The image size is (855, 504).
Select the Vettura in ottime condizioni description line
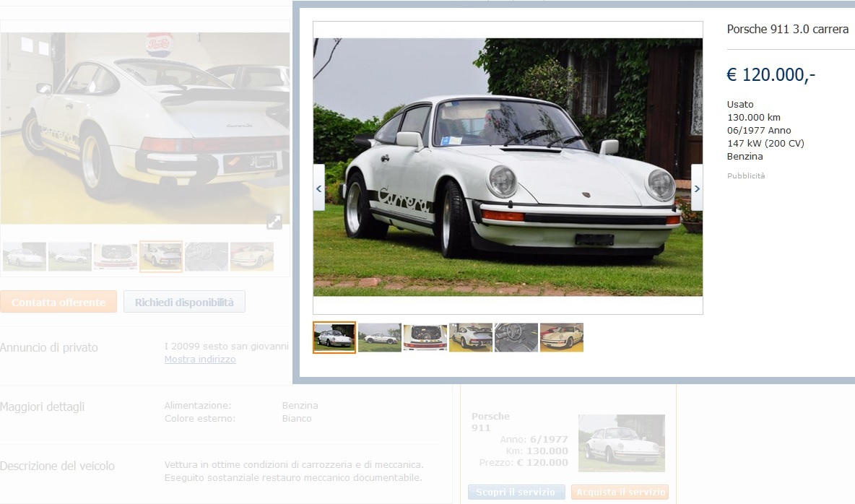[294, 465]
